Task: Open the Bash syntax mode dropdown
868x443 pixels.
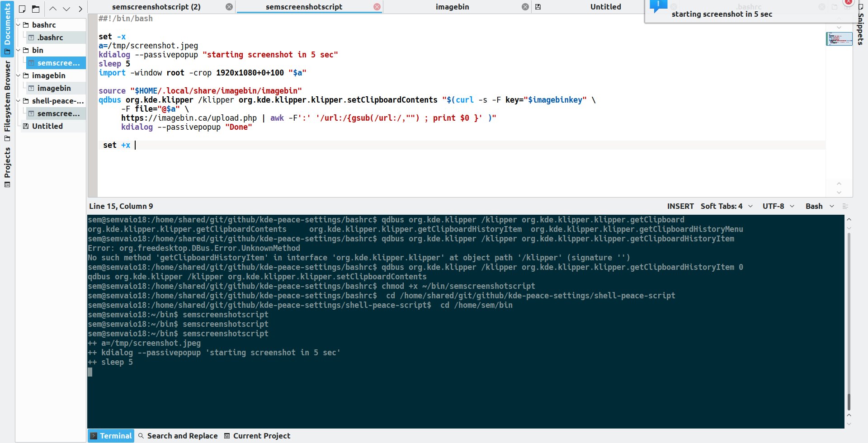Action: click(820, 206)
